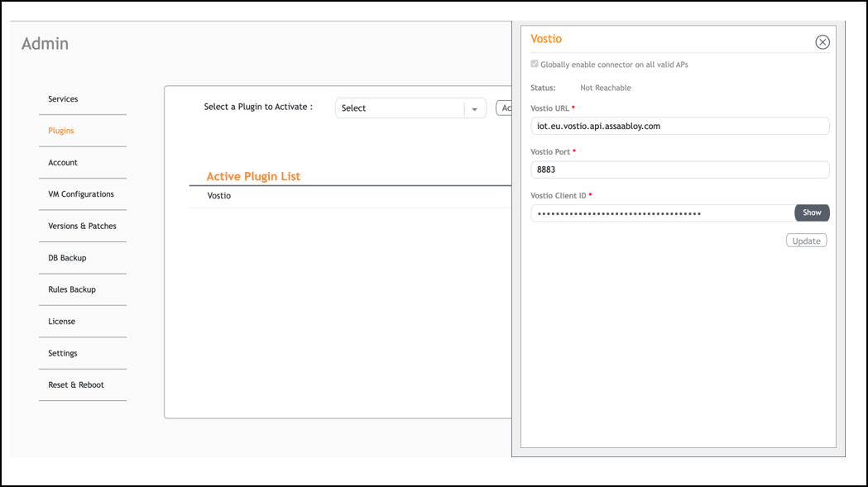868x487 pixels.
Task: Open VM Configurations in sidebar
Action: [81, 194]
